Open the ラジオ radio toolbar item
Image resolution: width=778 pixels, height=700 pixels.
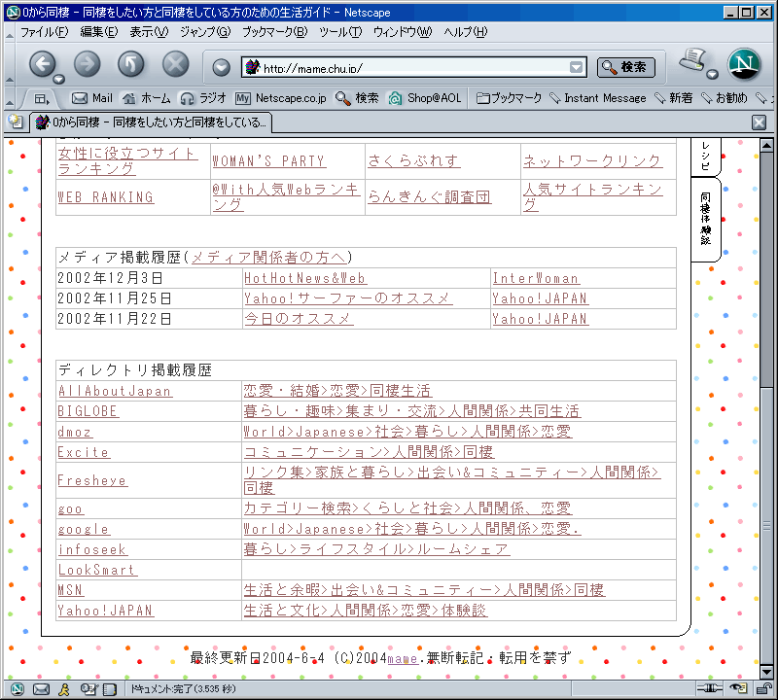[202, 98]
